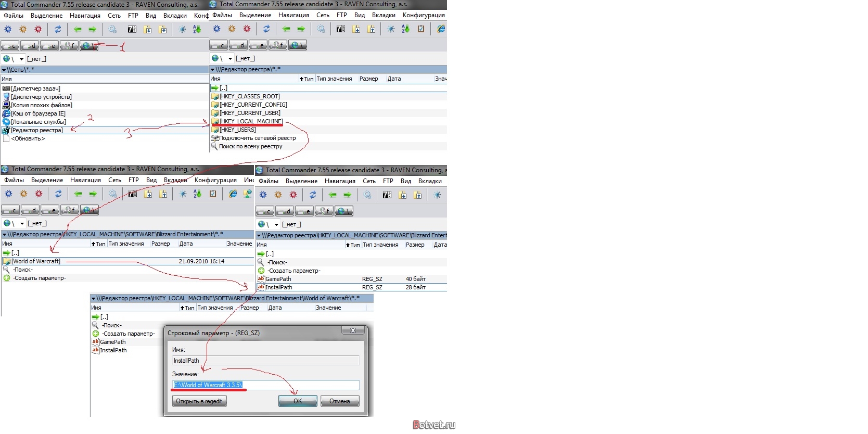Open path history arrow beside \\\Редактор реестра\*.*

tap(212, 69)
